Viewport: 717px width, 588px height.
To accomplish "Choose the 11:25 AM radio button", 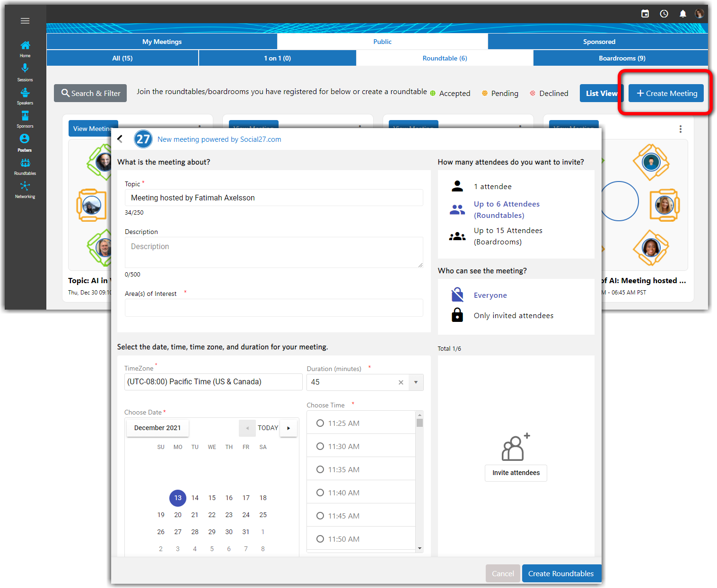I will (320, 423).
